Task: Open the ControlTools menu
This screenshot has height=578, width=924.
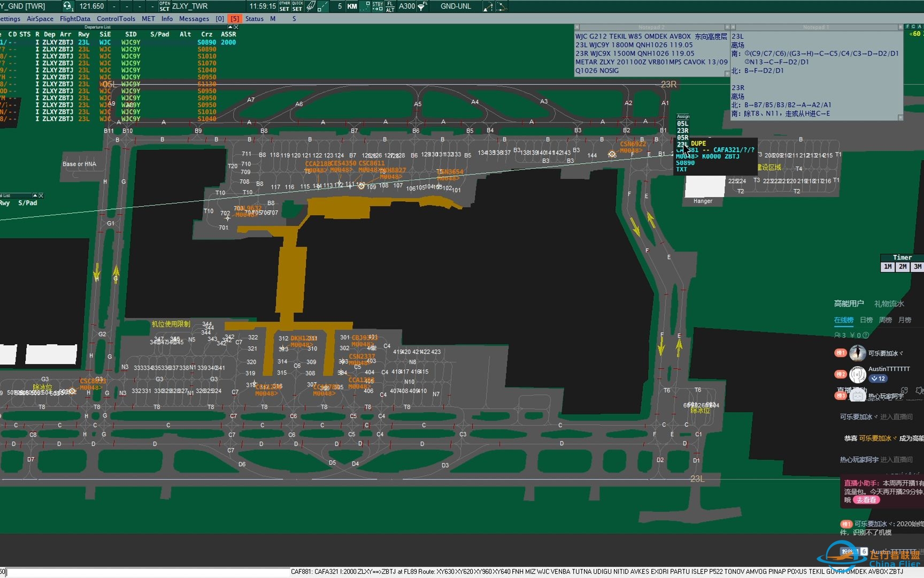Action: pos(116,19)
